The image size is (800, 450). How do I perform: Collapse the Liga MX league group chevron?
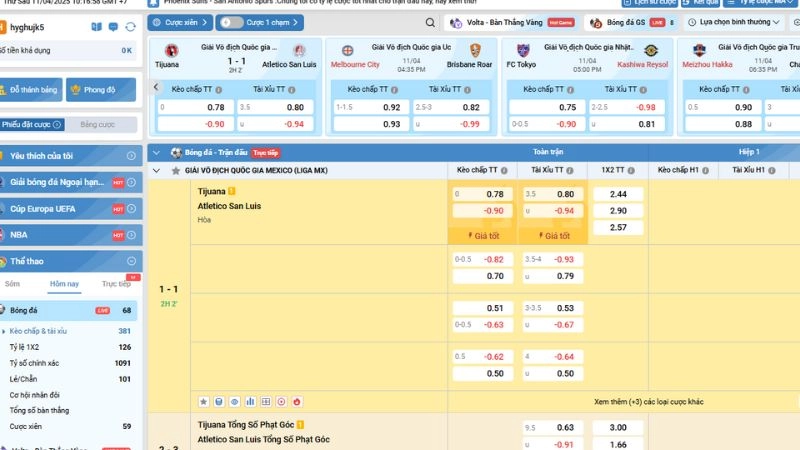click(157, 170)
